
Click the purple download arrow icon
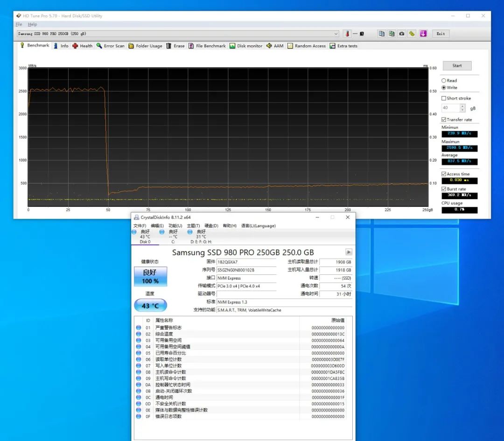coord(423,34)
